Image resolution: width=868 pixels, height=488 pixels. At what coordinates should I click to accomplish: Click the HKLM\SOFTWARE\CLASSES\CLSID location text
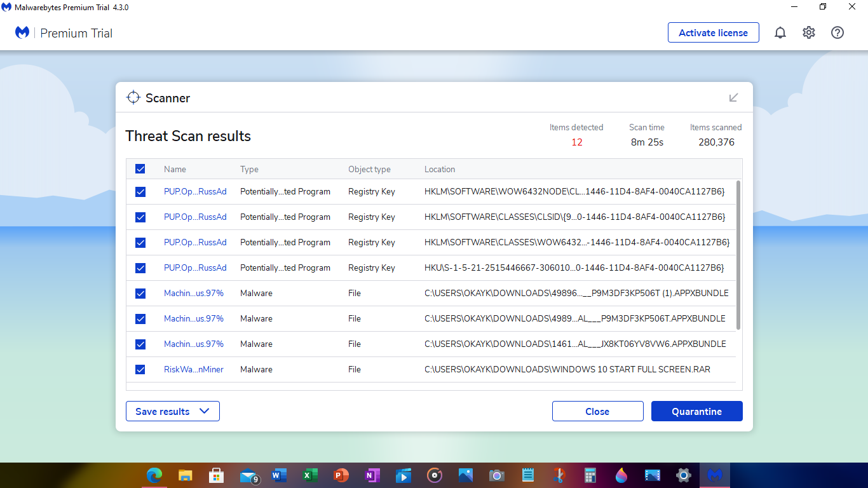click(575, 217)
